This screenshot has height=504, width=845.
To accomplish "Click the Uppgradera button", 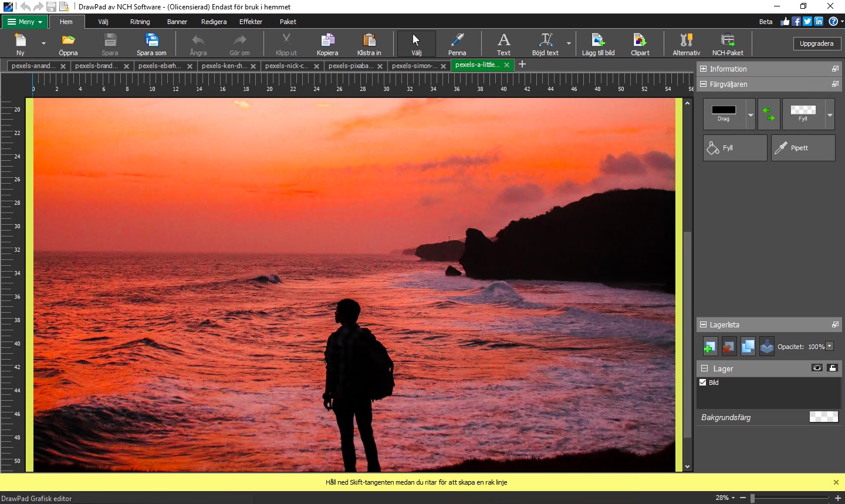I will [816, 43].
